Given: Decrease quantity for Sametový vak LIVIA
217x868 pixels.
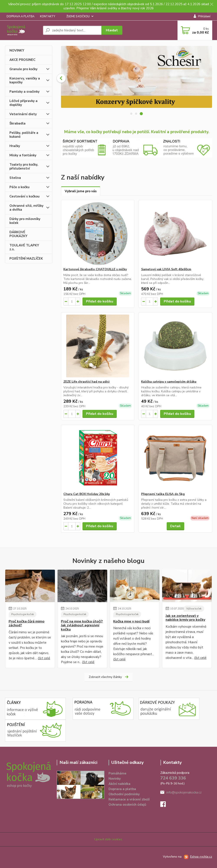Looking at the screenshot, I should point(144,301).
